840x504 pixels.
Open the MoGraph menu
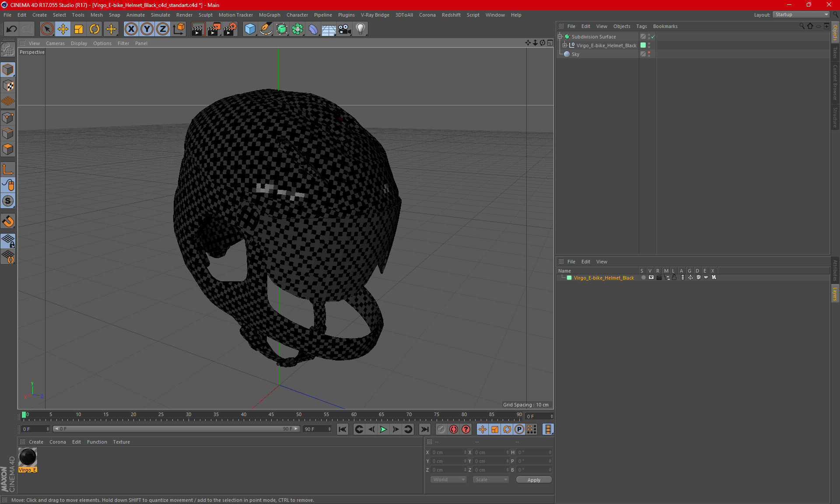click(x=269, y=15)
